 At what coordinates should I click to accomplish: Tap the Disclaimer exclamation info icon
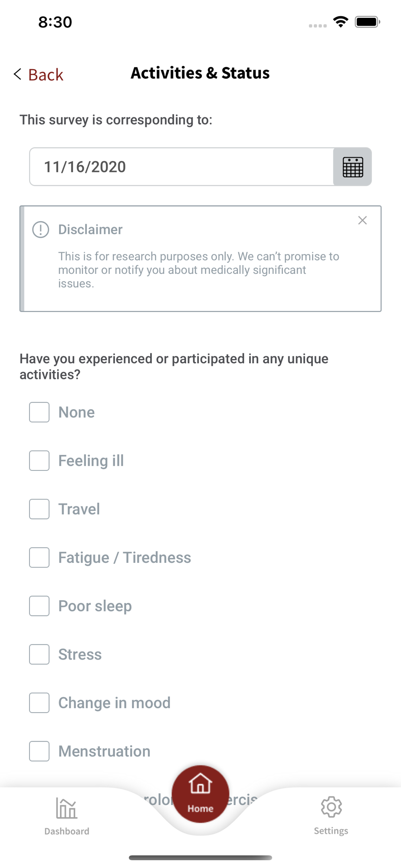pyautogui.click(x=41, y=230)
